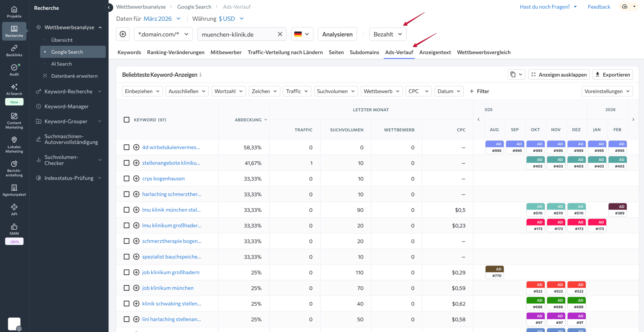Check the checkbox for 'crps bogenhausen'

127,179
